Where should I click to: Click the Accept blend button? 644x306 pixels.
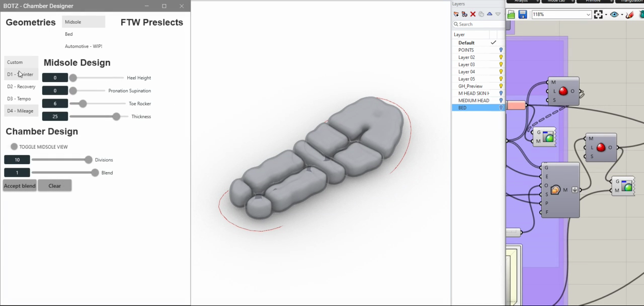click(x=20, y=186)
